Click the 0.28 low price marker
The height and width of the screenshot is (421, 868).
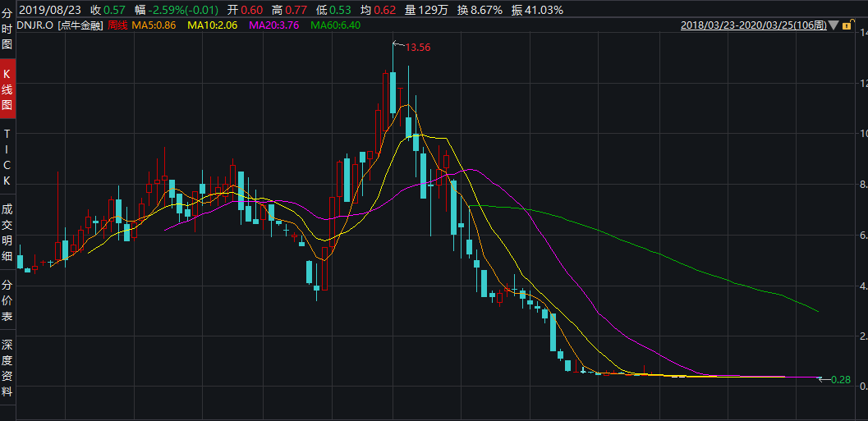click(x=840, y=379)
